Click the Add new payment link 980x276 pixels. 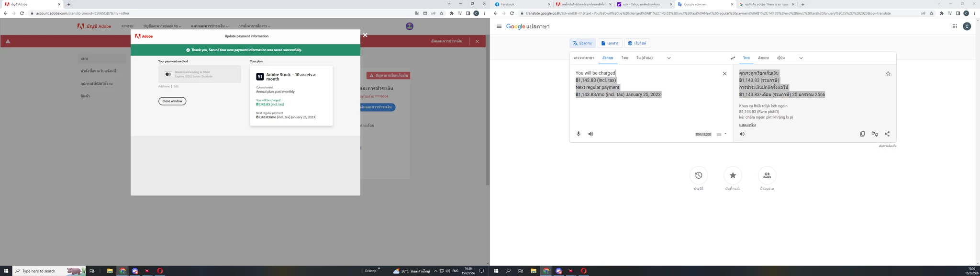pos(164,86)
